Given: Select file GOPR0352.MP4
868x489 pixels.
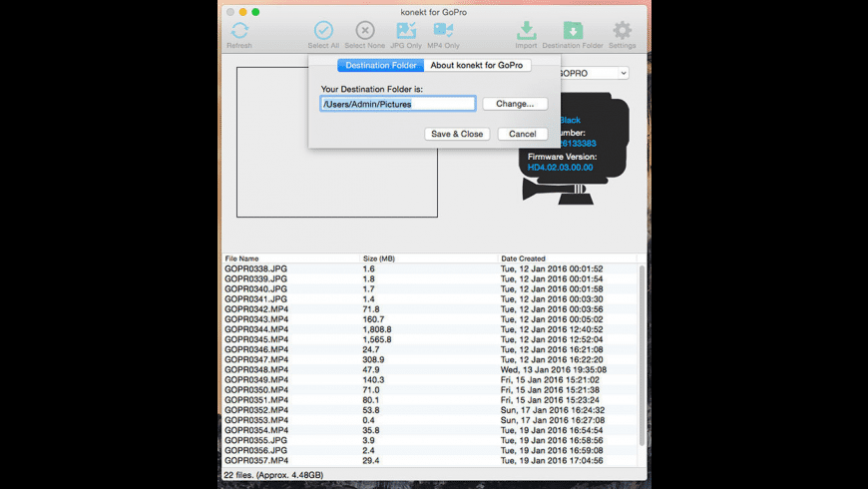Looking at the screenshot, I should pos(256,410).
